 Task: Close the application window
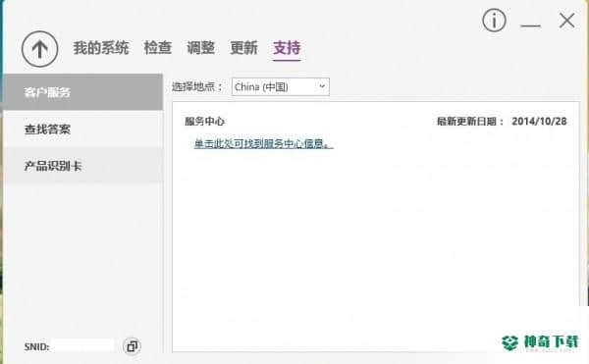pos(566,21)
